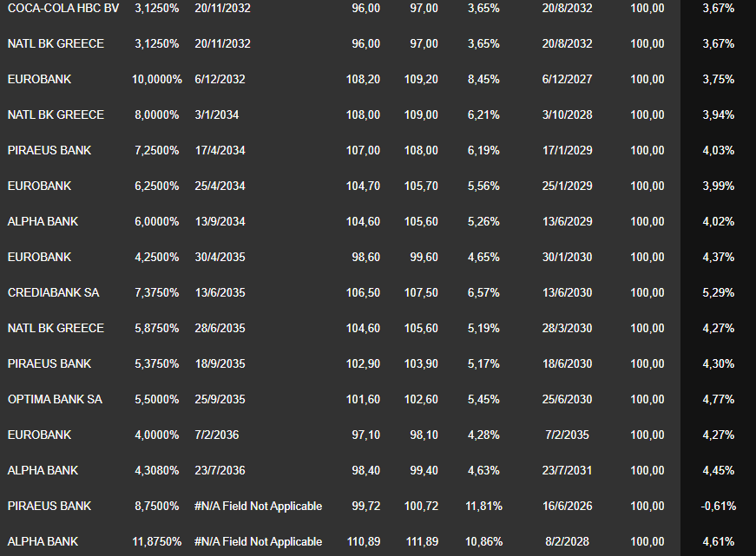This screenshot has height=556, width=756.
Task: Click the call date 3/10/2028
Action: pyautogui.click(x=567, y=114)
